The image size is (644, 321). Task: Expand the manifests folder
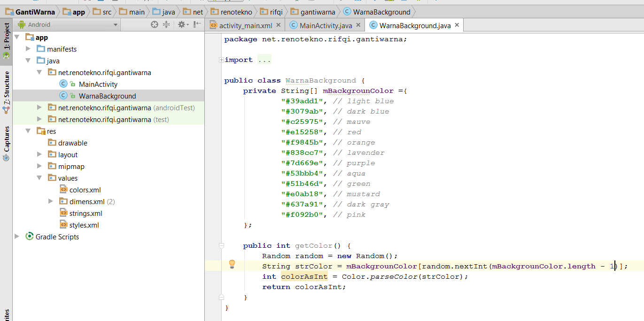(x=28, y=48)
